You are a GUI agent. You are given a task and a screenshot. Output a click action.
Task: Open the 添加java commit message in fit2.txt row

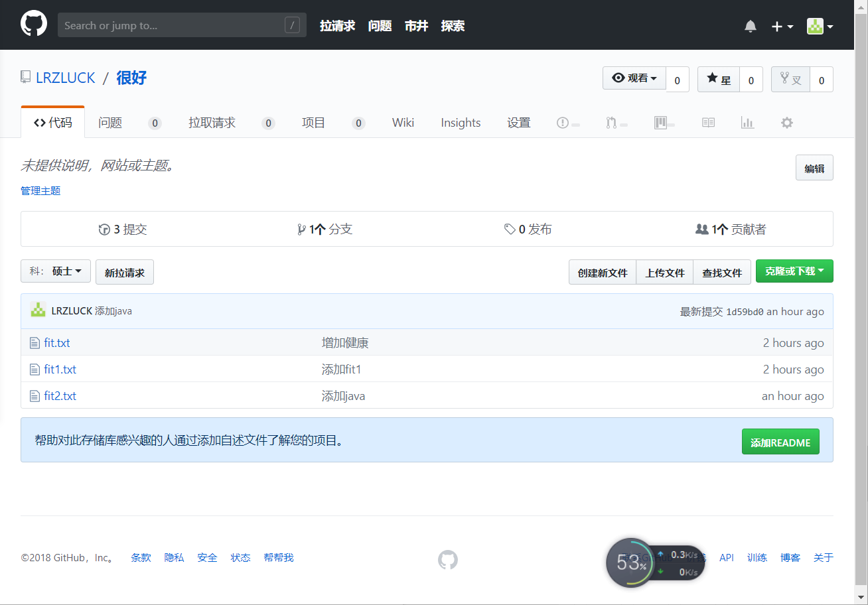(x=344, y=396)
